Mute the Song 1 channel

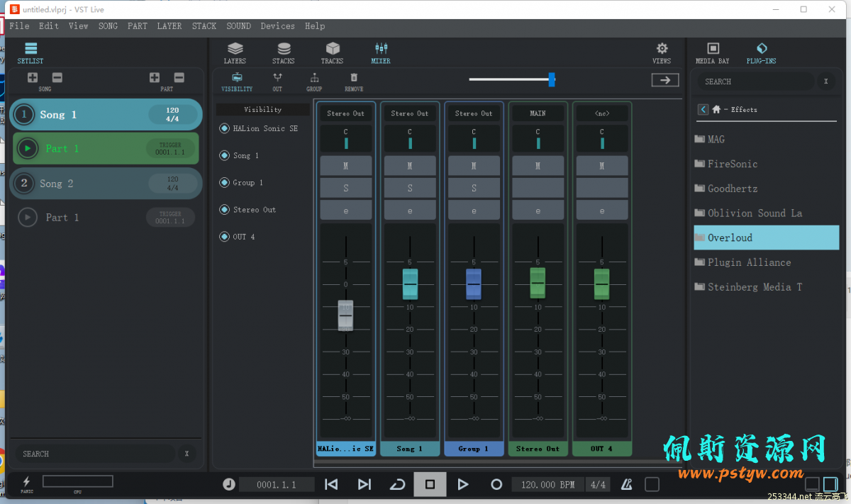(x=410, y=166)
